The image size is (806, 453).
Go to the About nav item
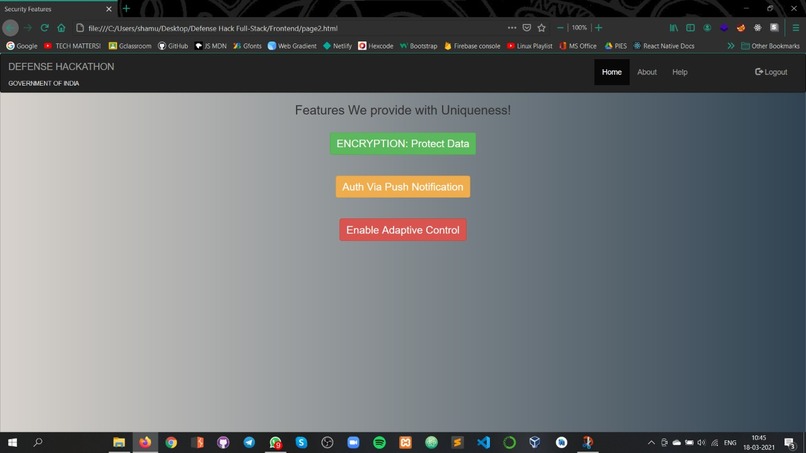(647, 72)
